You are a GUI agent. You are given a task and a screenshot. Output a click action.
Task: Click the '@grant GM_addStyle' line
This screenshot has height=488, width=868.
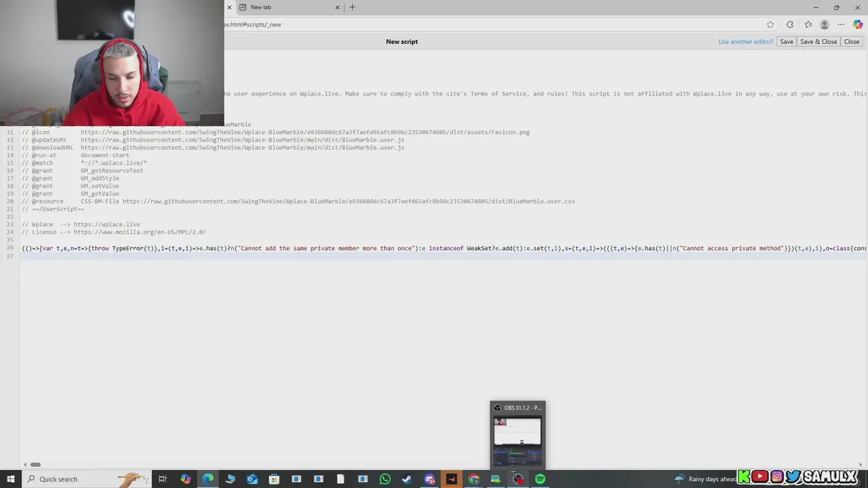tap(71, 178)
